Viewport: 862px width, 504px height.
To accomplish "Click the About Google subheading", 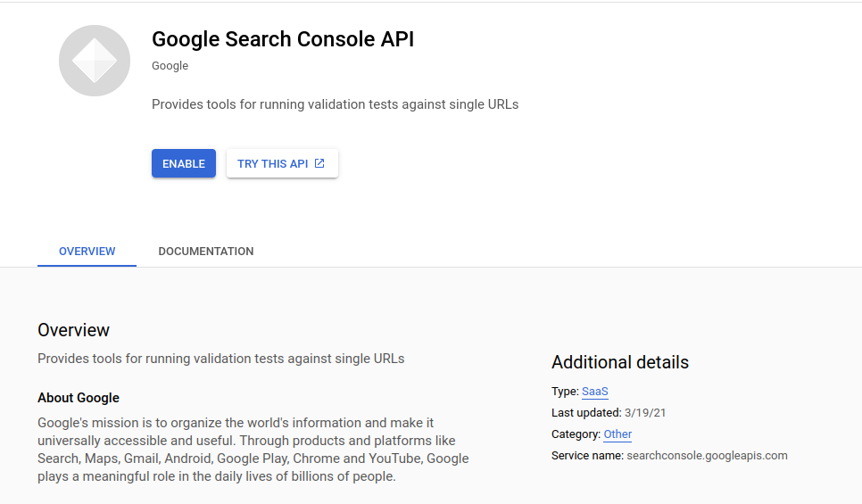I will click(x=79, y=398).
